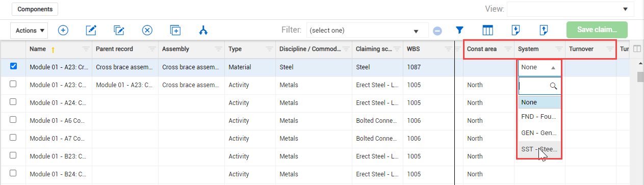644x185 pixels.
Task: Click the blue funnel filter icon
Action: pyautogui.click(x=459, y=30)
